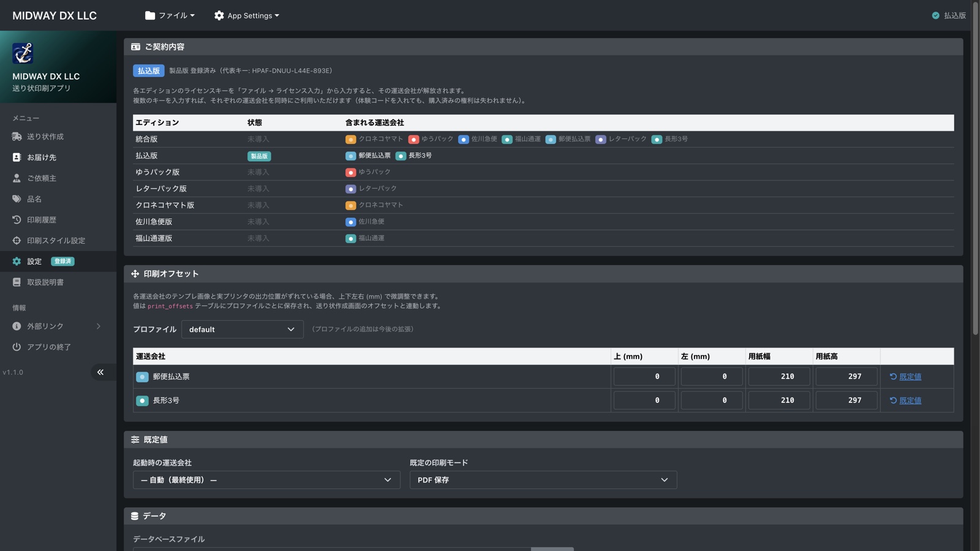Open the App Settings menu

[x=246, y=15]
